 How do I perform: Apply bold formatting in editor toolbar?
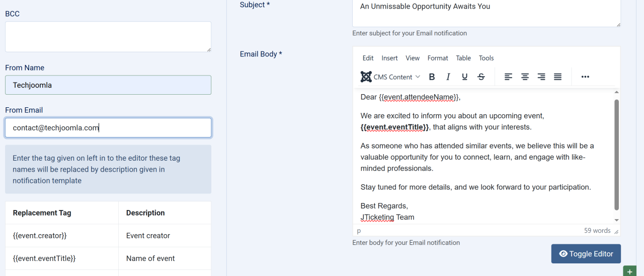pos(432,77)
